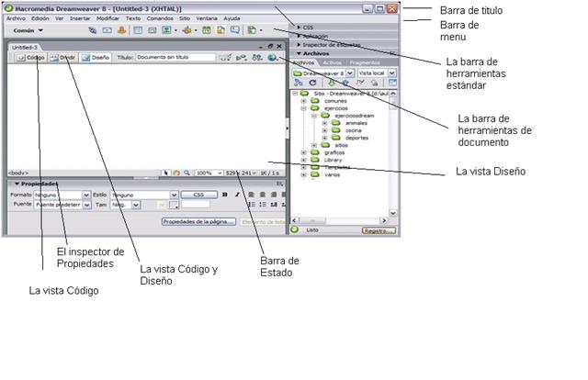Click Propiedades de la página button

click(198, 221)
